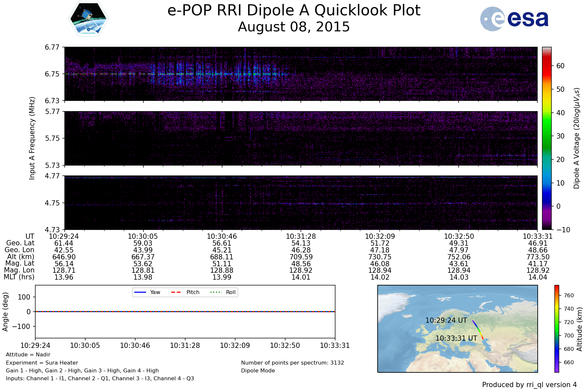Click the middle 5.75 MHz spectrogram panel
This screenshot has width=588, height=392.
pos(301,138)
